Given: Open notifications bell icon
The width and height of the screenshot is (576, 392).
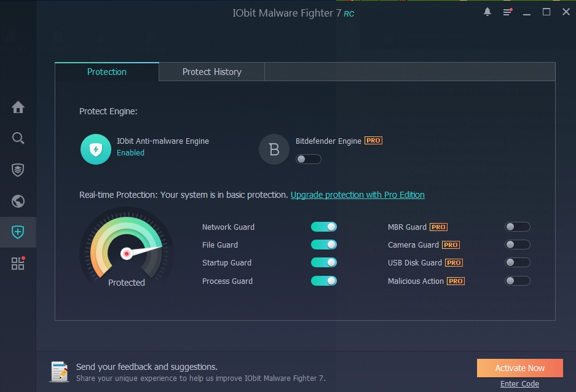Looking at the screenshot, I should click(x=487, y=12).
